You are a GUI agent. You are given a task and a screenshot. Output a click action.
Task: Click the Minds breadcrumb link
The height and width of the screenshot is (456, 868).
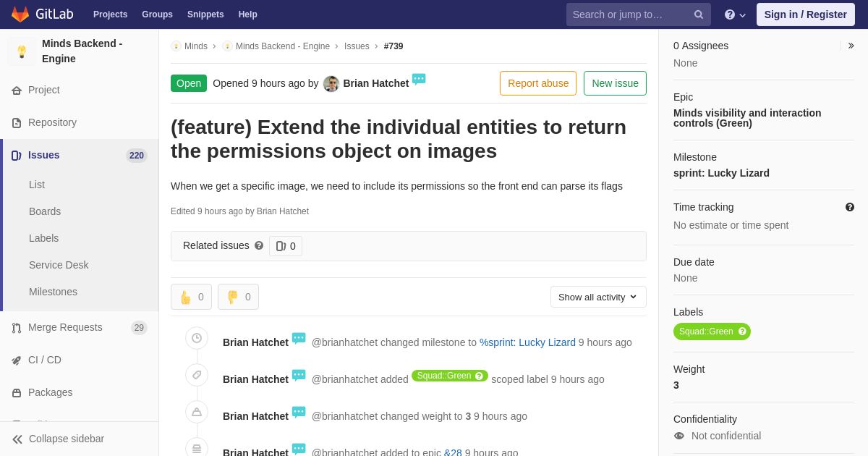pos(196,46)
